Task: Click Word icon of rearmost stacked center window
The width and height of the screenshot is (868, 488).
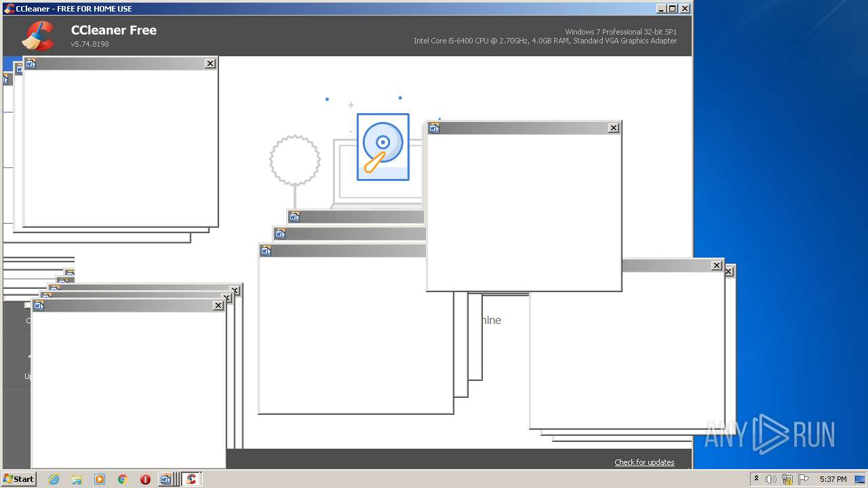Action: [x=294, y=217]
